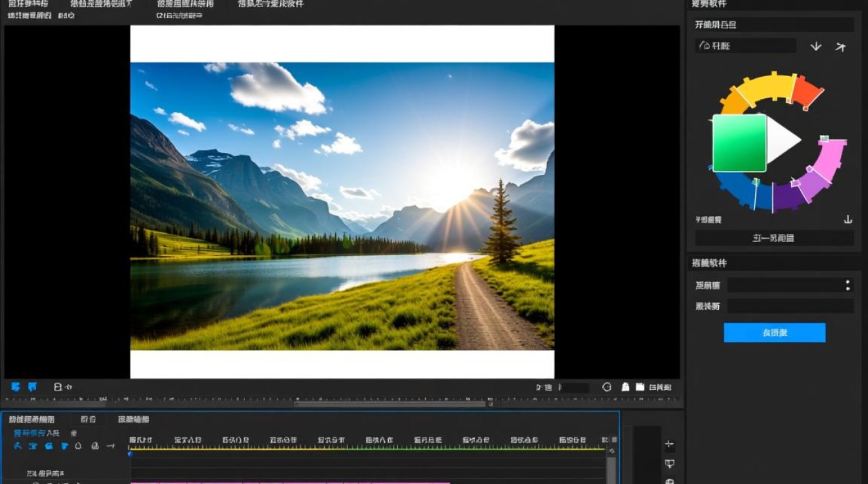Click the circular loop icon below preview
Screen dimensions: 868x484
click(x=606, y=387)
